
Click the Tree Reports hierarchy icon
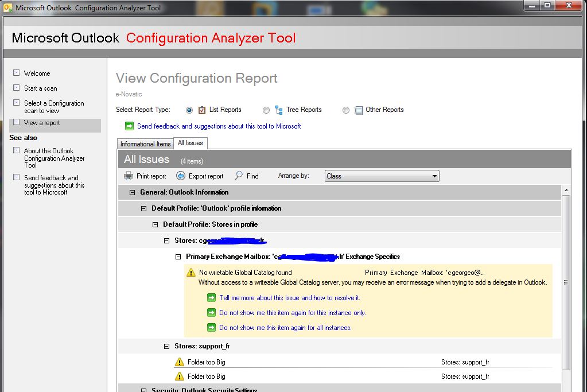[x=278, y=110]
